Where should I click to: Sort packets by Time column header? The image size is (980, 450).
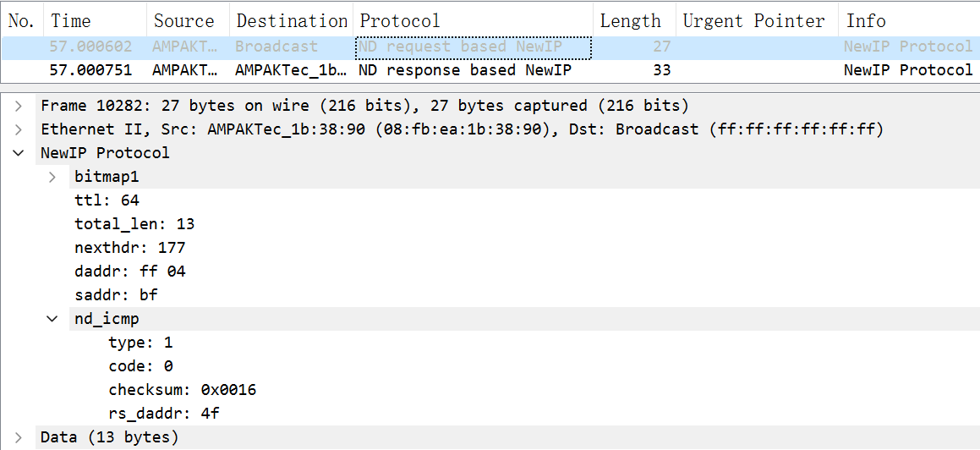[71, 21]
